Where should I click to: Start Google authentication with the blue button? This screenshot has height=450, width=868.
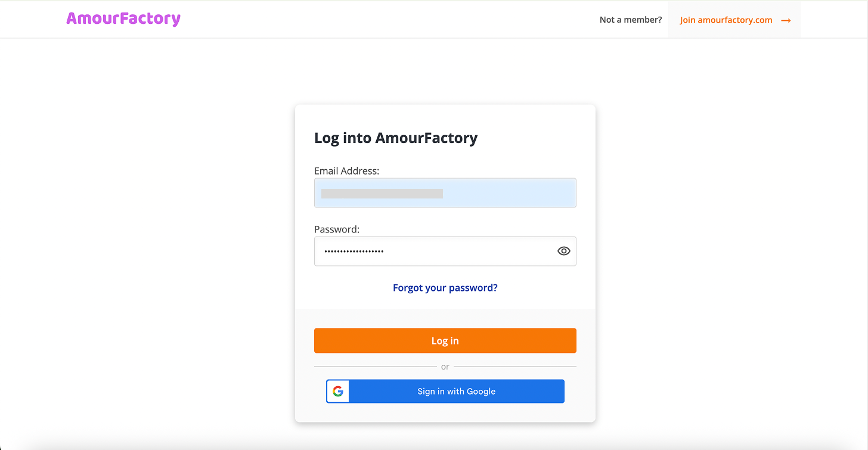[456, 391]
